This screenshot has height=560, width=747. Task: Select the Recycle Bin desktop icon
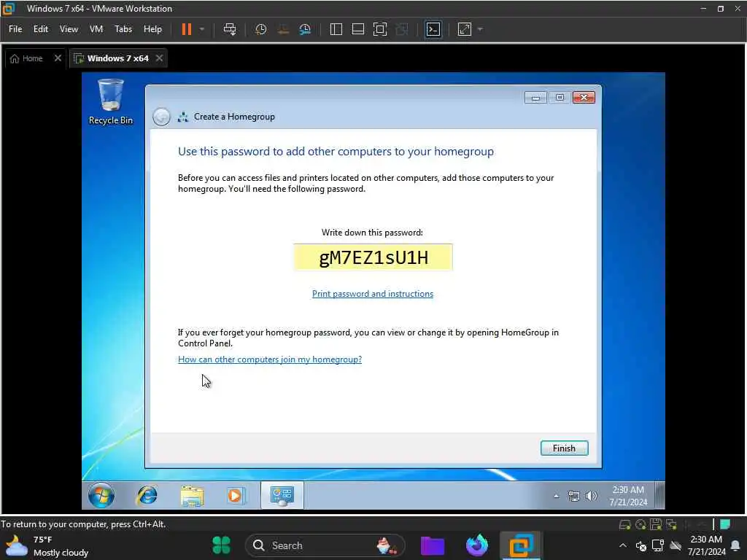[111, 102]
